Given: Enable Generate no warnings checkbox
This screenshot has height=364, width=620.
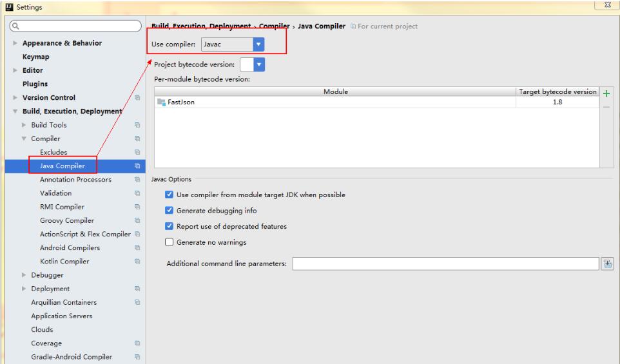Looking at the screenshot, I should (x=170, y=242).
